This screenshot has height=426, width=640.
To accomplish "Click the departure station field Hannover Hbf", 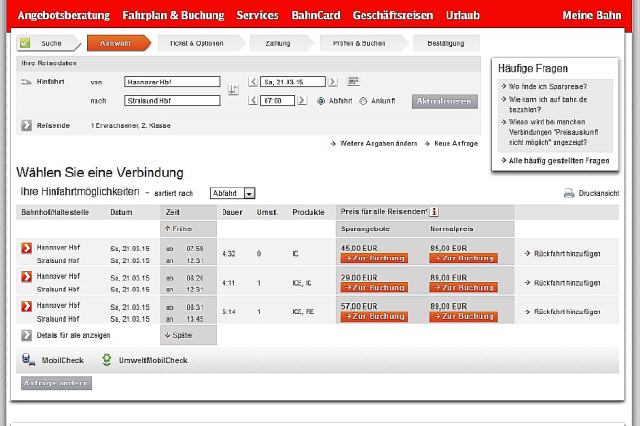I will 172,82.
